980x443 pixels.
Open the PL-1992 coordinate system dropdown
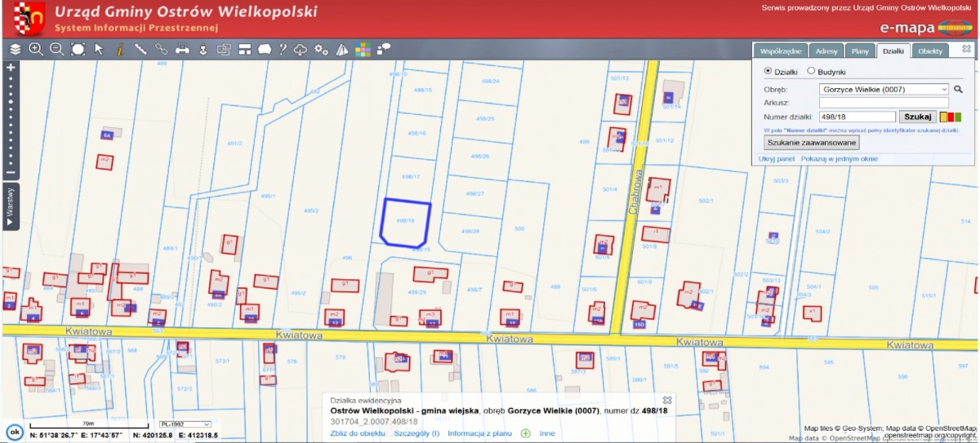click(185, 424)
